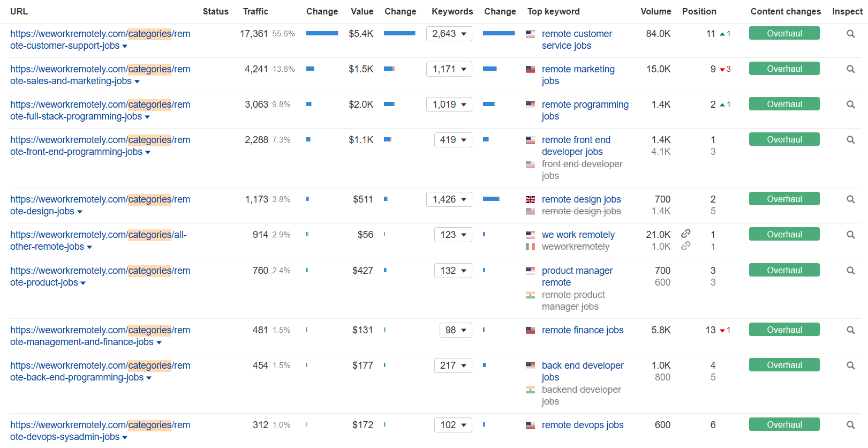Click sitelinks icon beside 'we work remotely'
868x448 pixels.
(x=685, y=234)
